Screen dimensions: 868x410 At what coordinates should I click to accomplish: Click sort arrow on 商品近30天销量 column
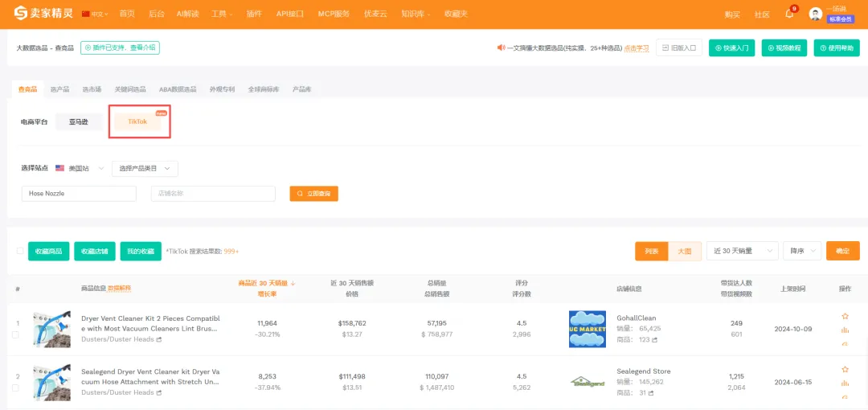click(x=293, y=283)
